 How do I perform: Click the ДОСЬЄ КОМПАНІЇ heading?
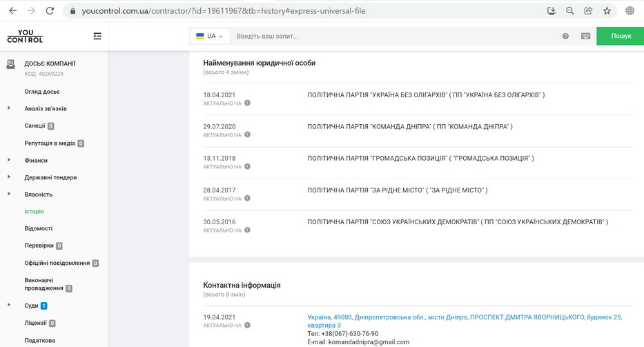coord(50,63)
